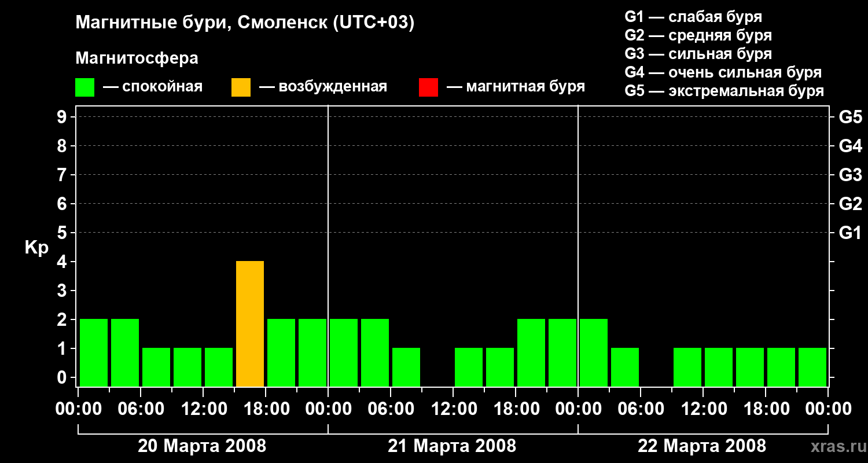868x463 pixels.
Task: Click the first green bar of 21 Марта
Action: (344, 352)
